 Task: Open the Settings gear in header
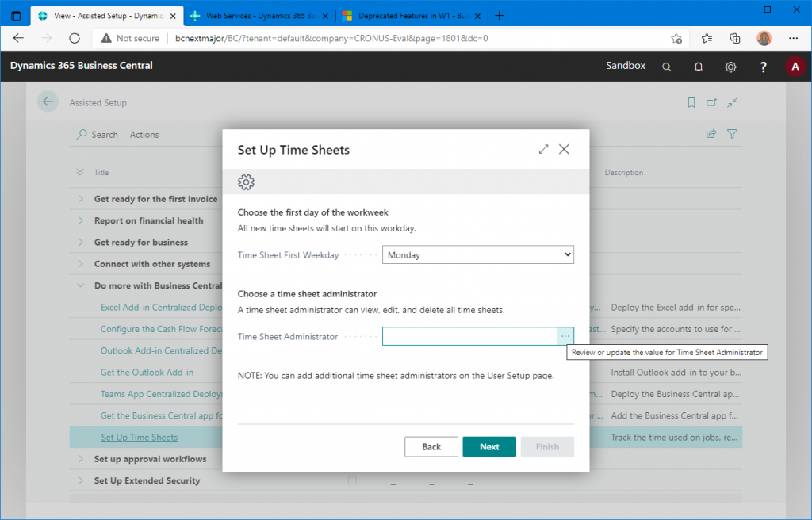coord(730,67)
